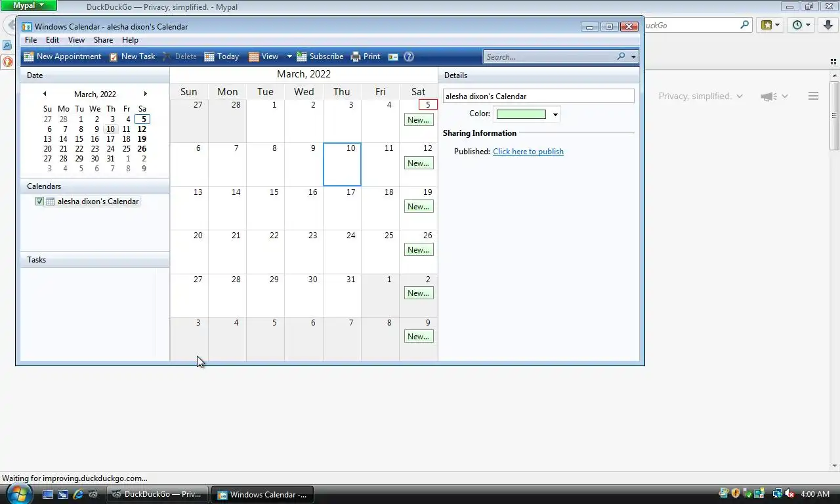The width and height of the screenshot is (840, 504).
Task: Select the Thursday 10 cell in month grid
Action: coord(342,165)
